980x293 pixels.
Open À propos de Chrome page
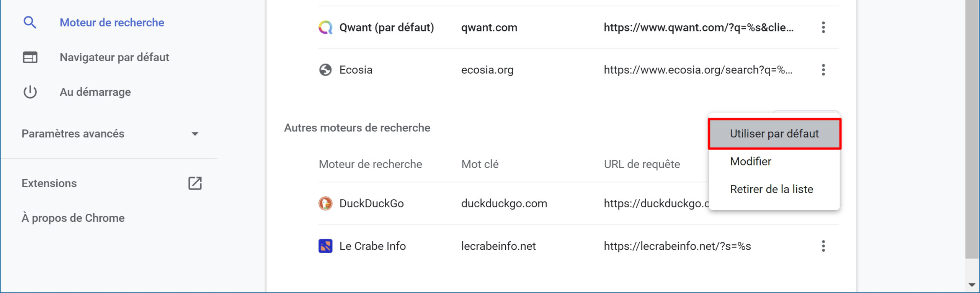(x=73, y=218)
